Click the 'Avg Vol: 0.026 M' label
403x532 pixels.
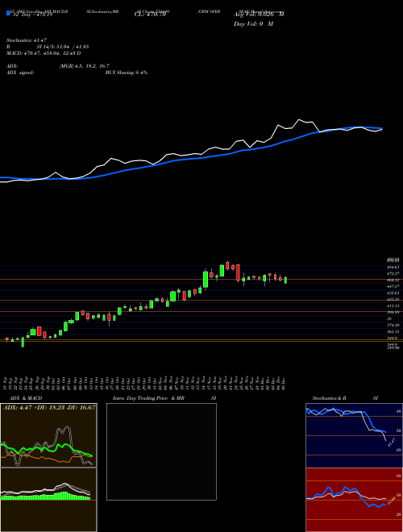[x=259, y=15]
